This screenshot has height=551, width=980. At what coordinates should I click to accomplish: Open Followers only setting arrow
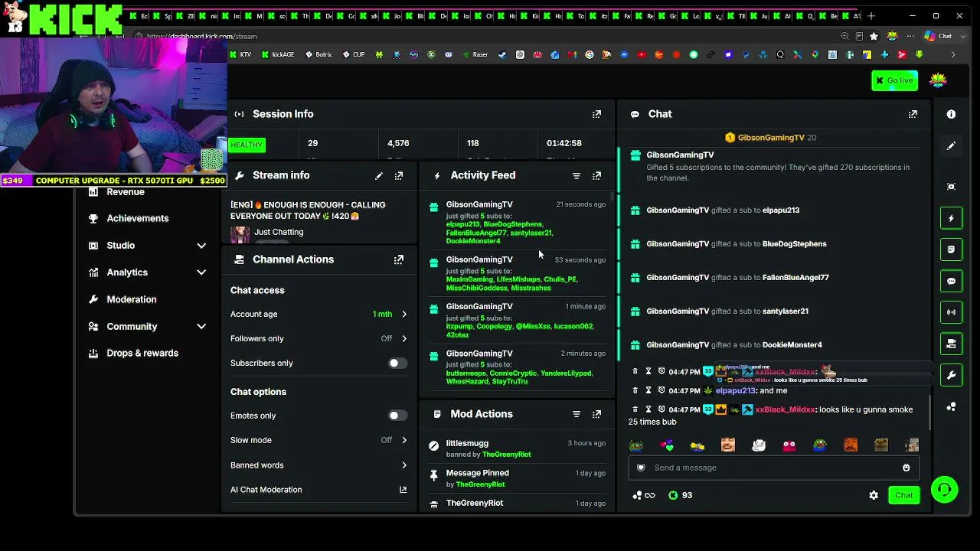coord(404,338)
